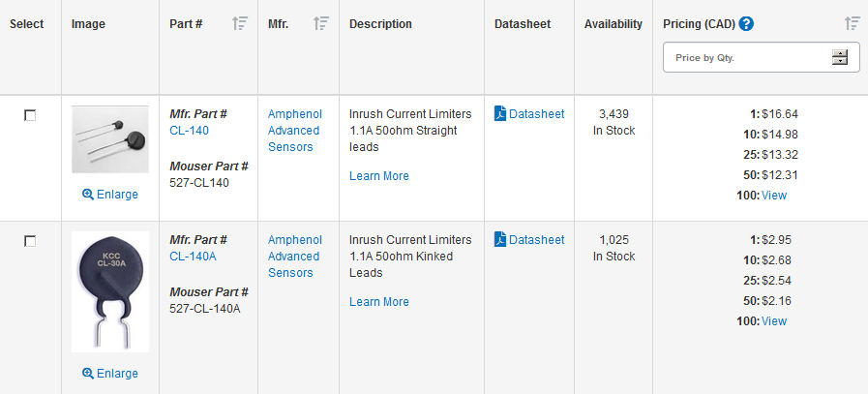Click the CL-30A thermistor product thumbnail
The image size is (868, 394).
tap(110, 291)
